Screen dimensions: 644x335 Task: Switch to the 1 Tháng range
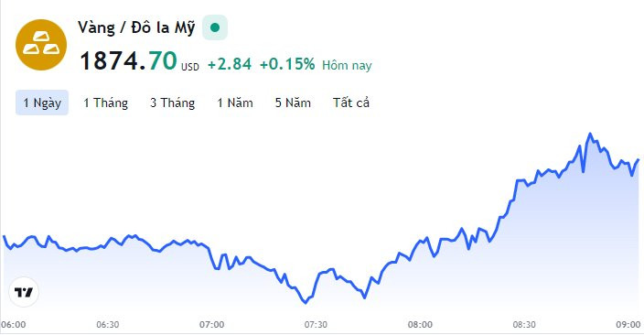coord(105,103)
